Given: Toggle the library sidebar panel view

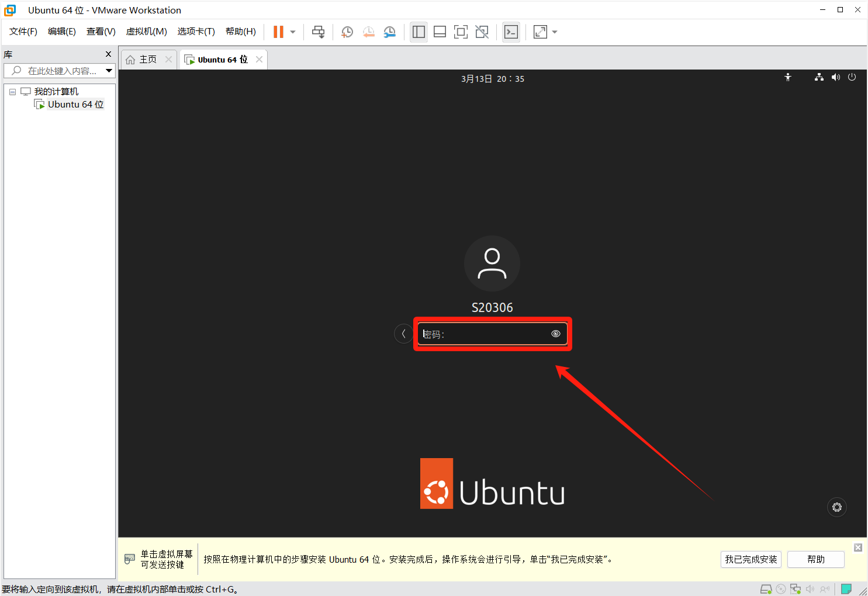Looking at the screenshot, I should (419, 32).
